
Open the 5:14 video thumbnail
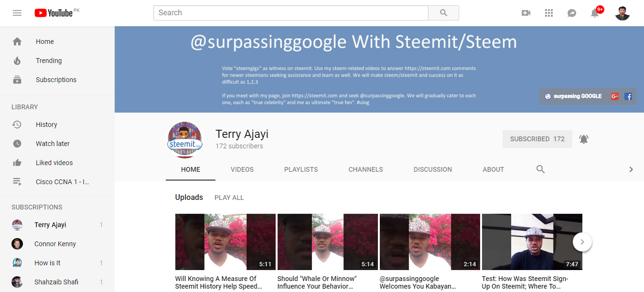[328, 242]
